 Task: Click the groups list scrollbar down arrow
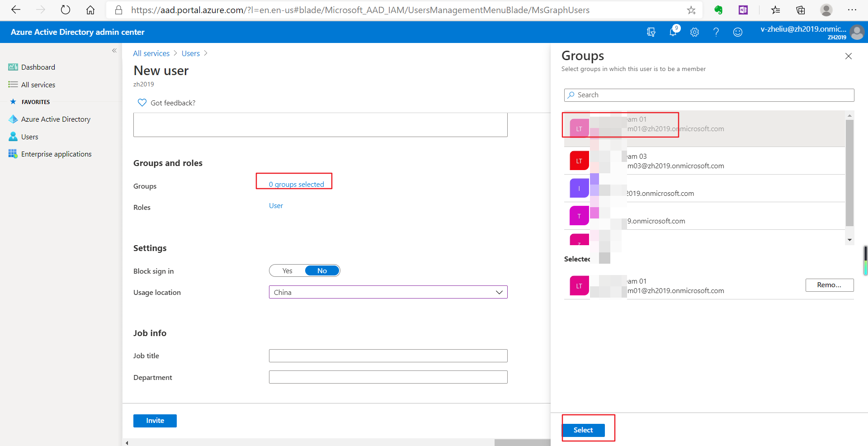pos(850,240)
